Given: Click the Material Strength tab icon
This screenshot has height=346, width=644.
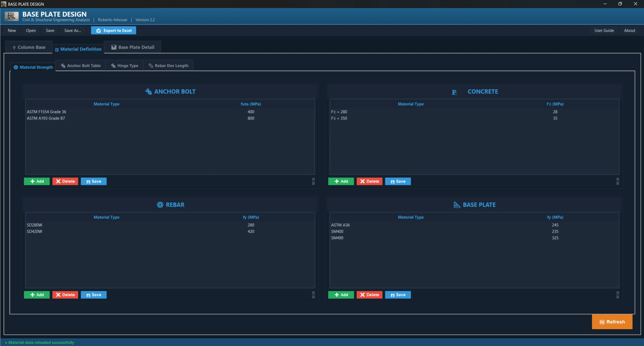Looking at the screenshot, I should pos(16,67).
